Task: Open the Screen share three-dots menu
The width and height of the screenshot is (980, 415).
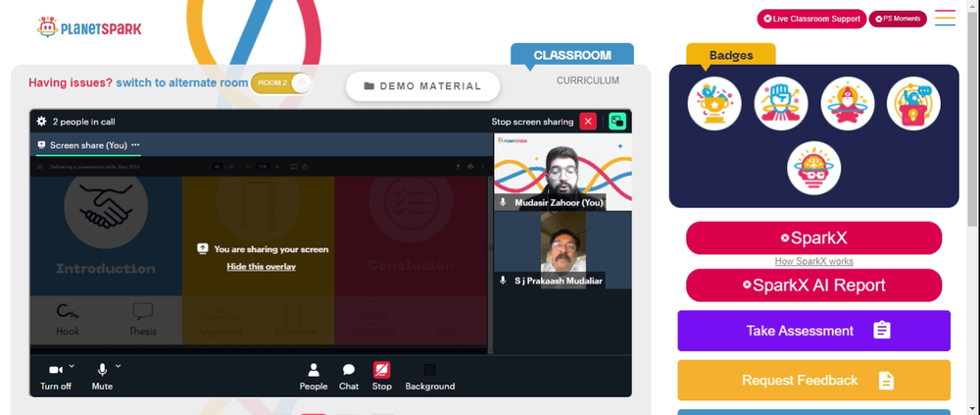Action: (x=135, y=144)
